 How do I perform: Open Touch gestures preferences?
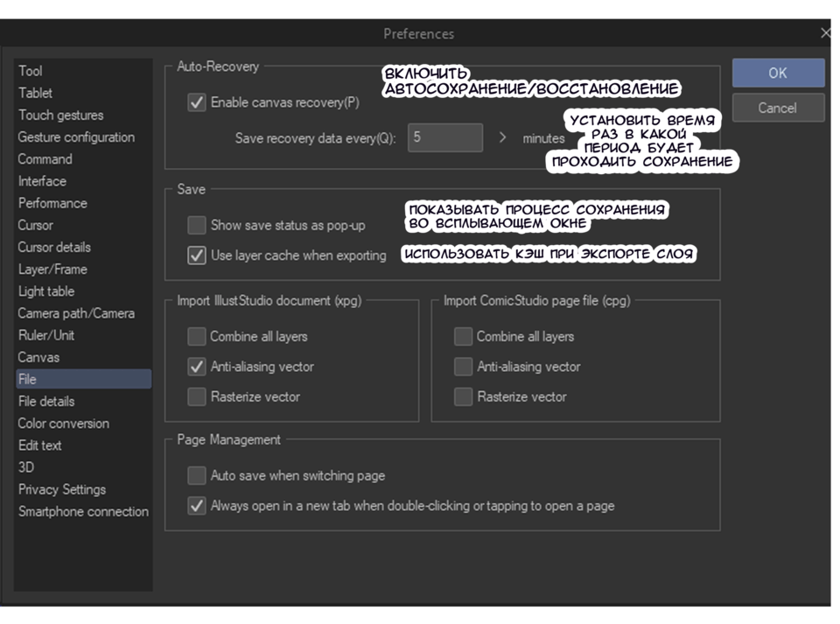point(60,116)
